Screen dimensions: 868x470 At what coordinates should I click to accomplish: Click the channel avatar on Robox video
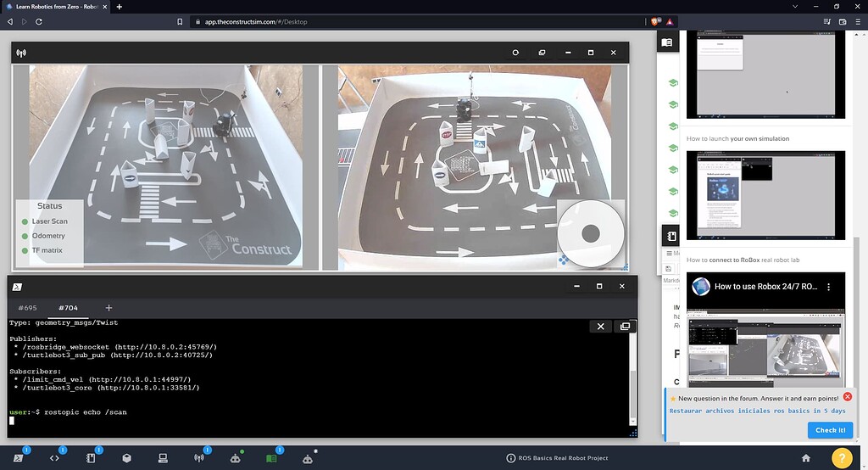[701, 287]
